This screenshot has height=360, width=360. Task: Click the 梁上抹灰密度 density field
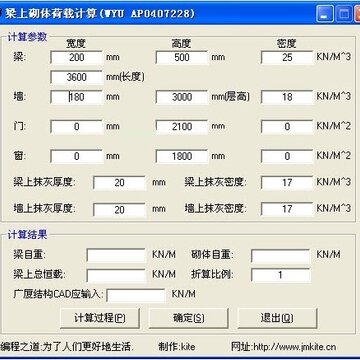pyautogui.click(x=287, y=183)
